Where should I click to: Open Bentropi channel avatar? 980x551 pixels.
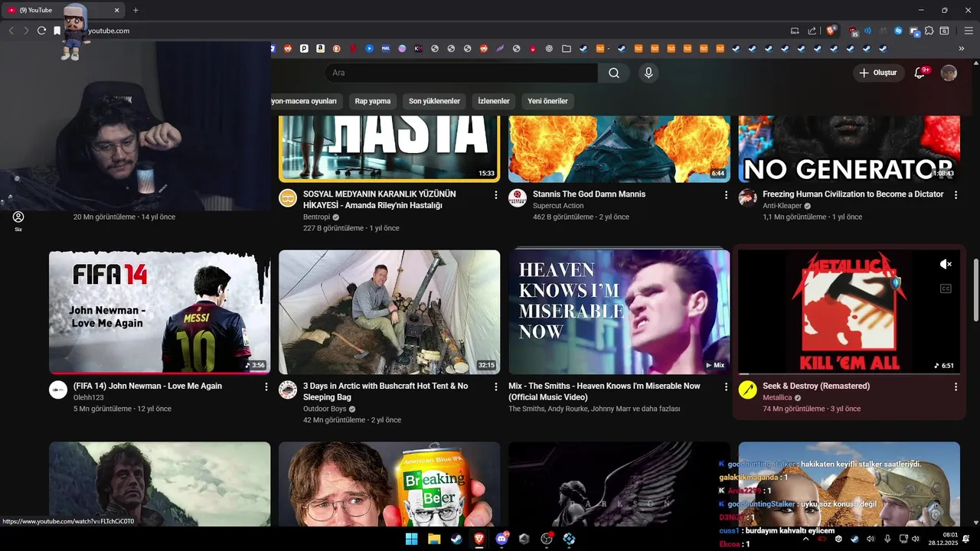pos(288,197)
